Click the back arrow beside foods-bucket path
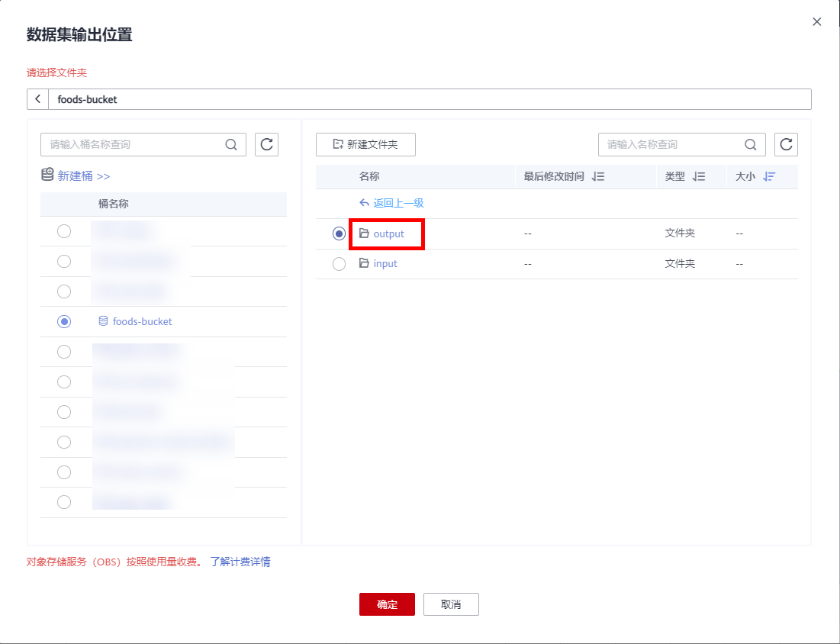Image resolution: width=840 pixels, height=644 pixels. point(37,99)
